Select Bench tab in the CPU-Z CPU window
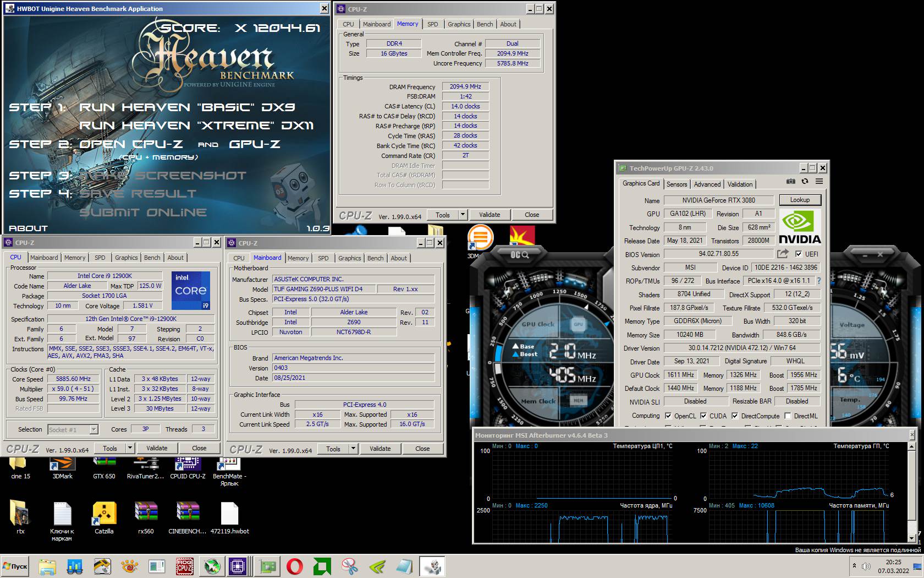The image size is (924, 578). [152, 258]
